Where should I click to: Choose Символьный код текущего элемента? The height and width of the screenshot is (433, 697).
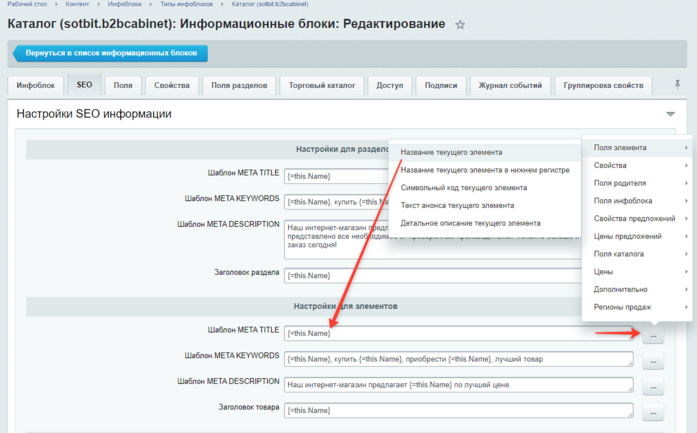(485, 188)
